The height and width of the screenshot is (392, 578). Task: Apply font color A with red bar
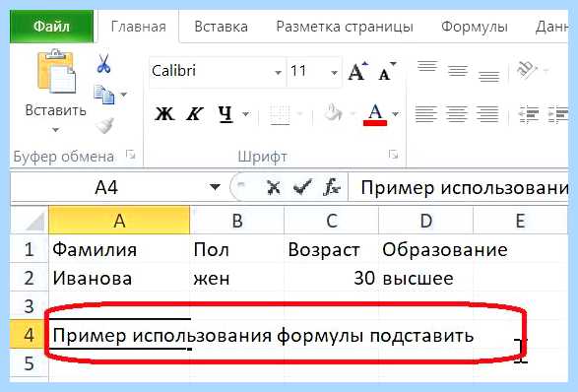pyautogui.click(x=375, y=114)
